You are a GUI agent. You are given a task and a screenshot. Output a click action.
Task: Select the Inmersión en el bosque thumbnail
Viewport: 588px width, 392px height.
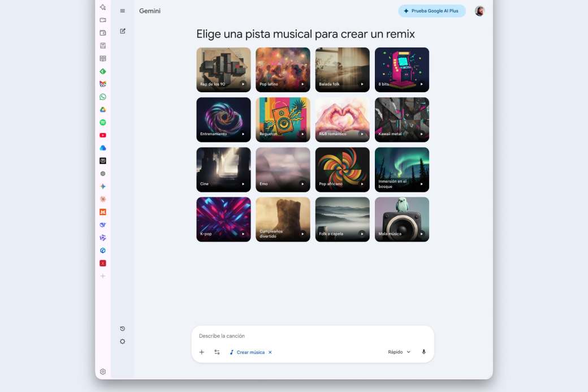tap(401, 169)
